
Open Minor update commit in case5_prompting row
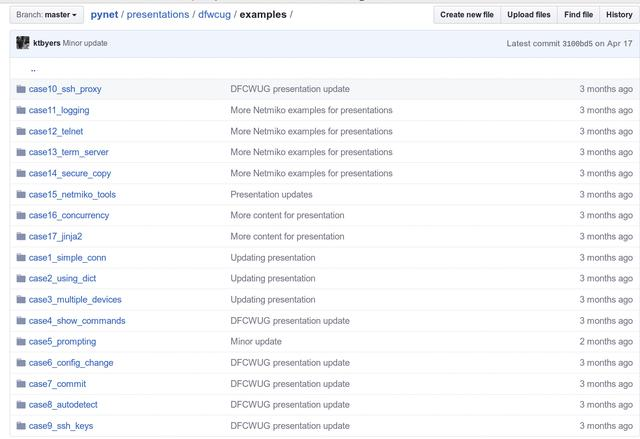point(256,342)
